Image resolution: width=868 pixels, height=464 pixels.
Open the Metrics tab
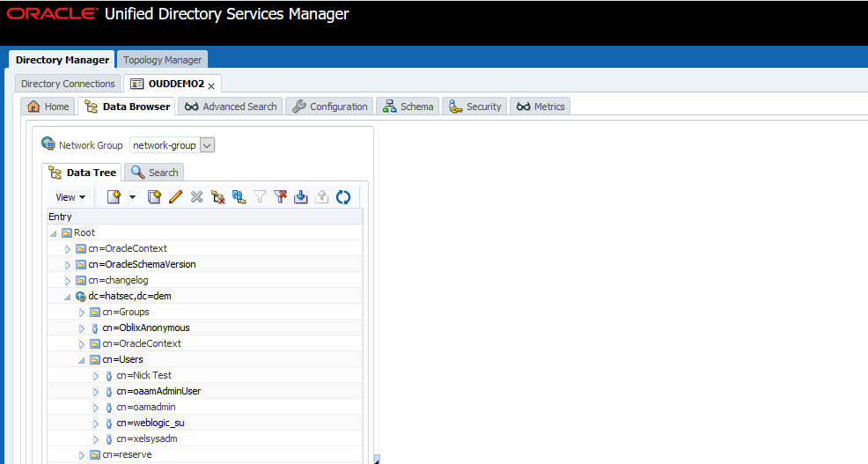tap(541, 107)
